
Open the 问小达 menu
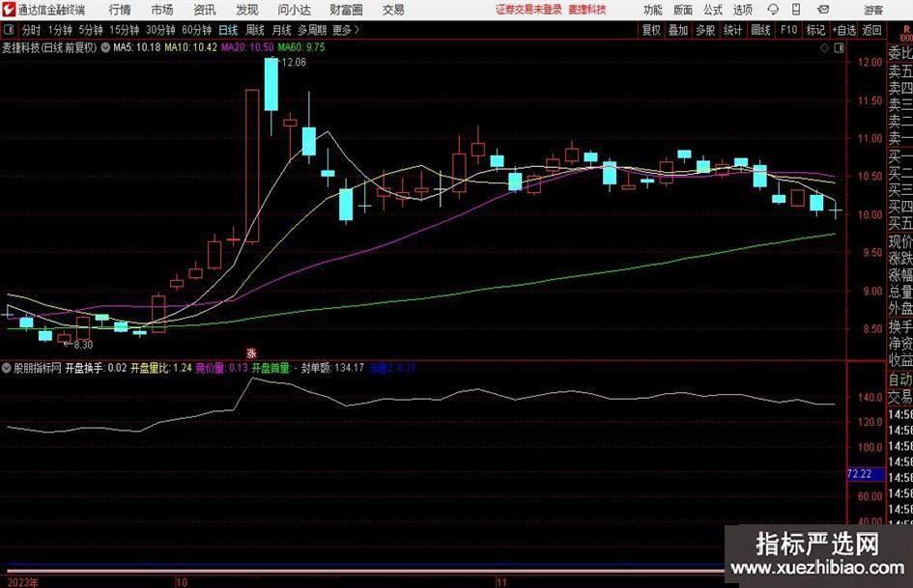294,10
